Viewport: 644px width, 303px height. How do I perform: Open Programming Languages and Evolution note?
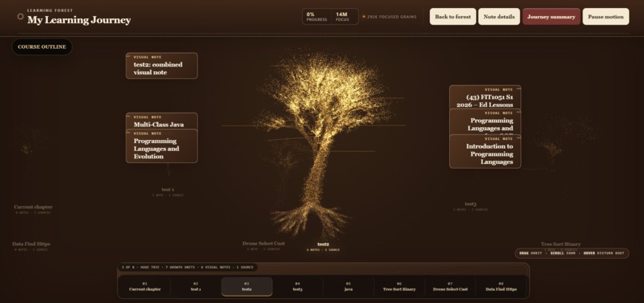click(x=161, y=146)
